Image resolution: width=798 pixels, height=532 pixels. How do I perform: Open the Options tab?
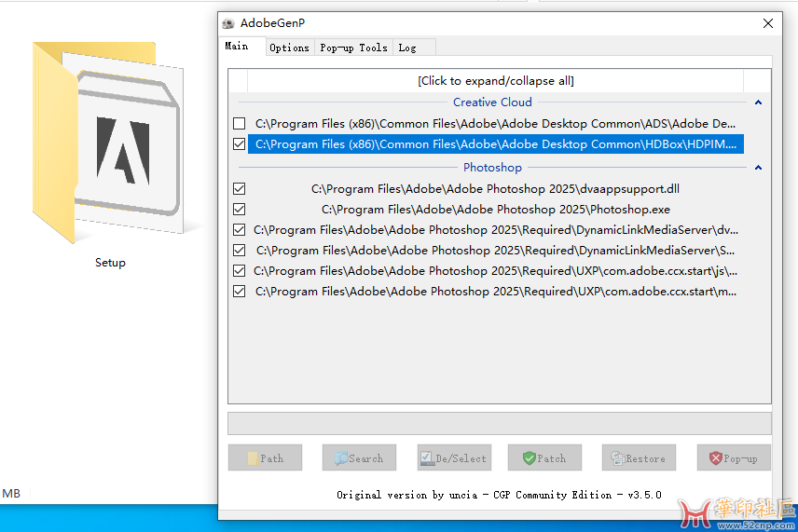pos(290,48)
